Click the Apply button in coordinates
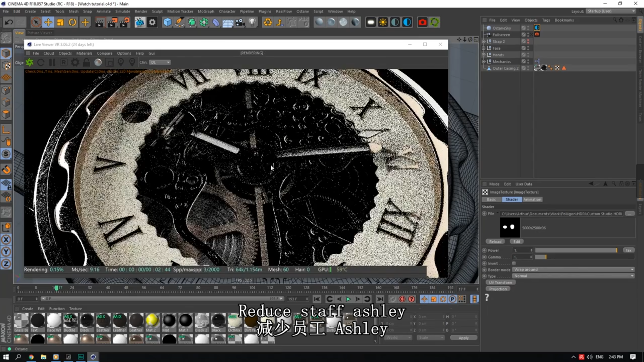Screen dimensions: 644x362 coord(464,338)
